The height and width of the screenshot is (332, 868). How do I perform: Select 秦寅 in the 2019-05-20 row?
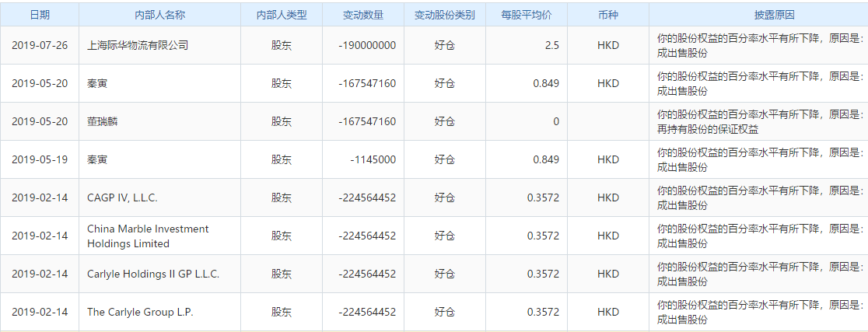click(159, 83)
